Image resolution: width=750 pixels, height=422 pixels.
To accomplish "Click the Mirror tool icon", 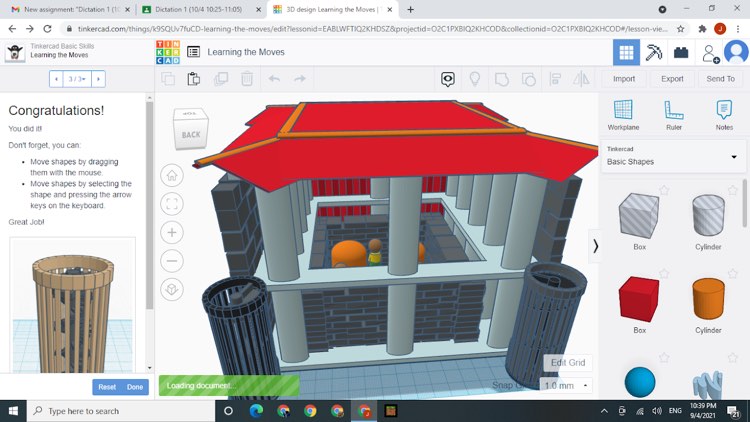I will tap(581, 79).
